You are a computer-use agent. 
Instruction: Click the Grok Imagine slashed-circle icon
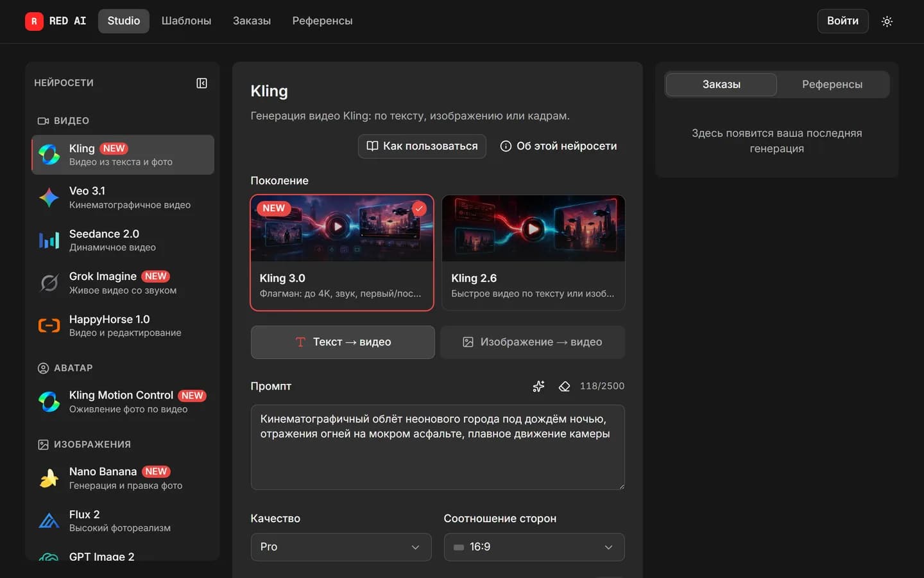[x=49, y=283]
